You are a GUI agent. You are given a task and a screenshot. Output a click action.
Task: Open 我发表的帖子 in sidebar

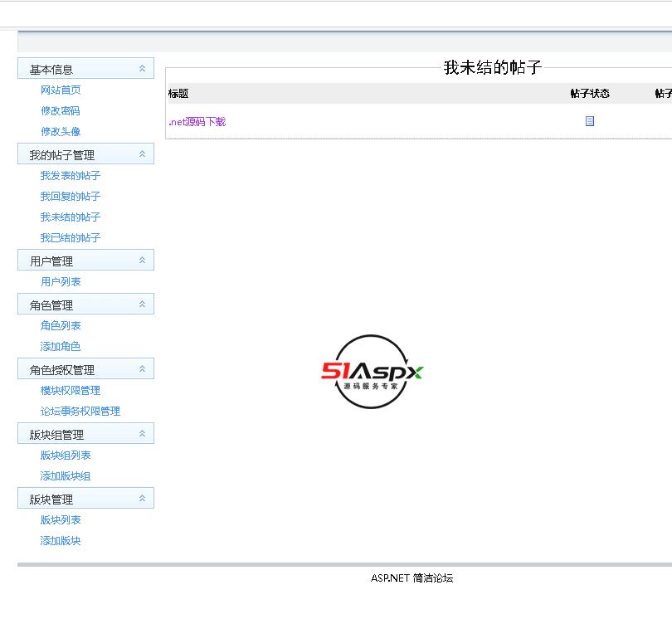click(x=71, y=175)
